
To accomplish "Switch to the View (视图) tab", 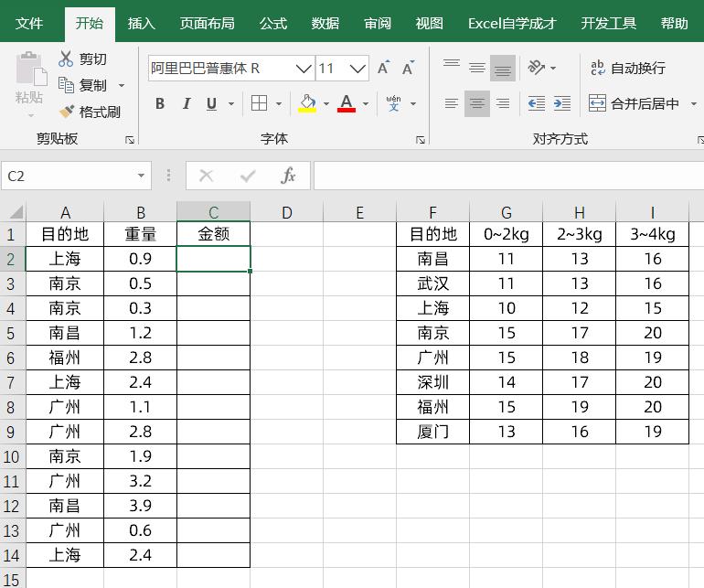I will coord(429,24).
